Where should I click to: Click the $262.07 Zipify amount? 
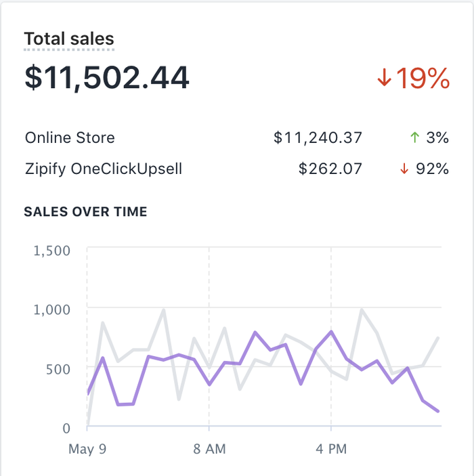pos(330,169)
